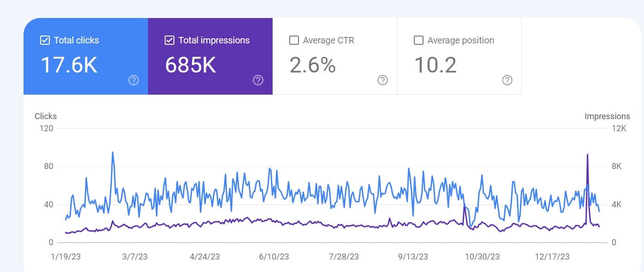Viewport: 644px width, 272px height.
Task: Enable the Average CTR checkbox
Action: tap(294, 40)
